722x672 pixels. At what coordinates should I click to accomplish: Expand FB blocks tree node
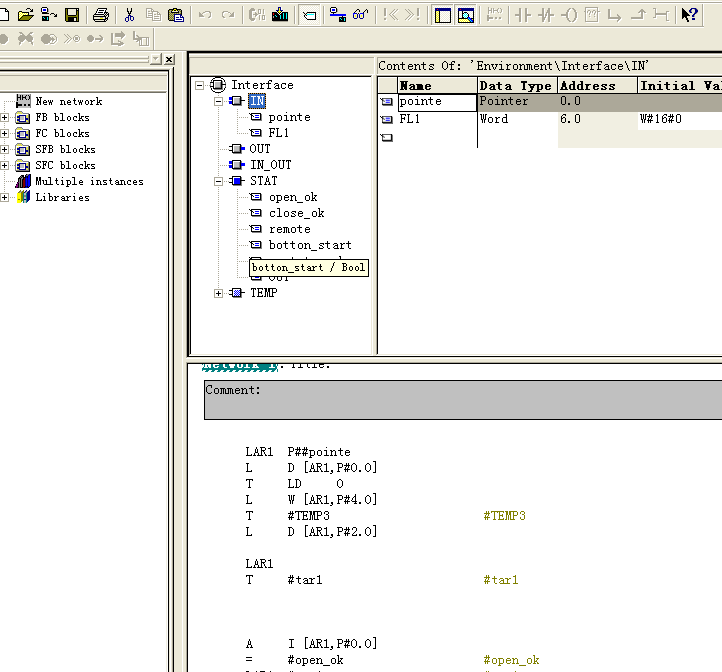(4, 117)
